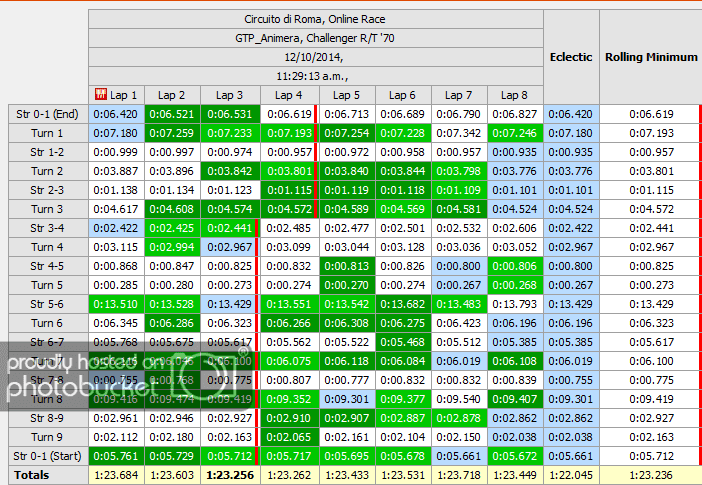Screen dimensions: 702x485
Task: Select the Str 8-9 row header
Action: pyautogui.click(x=48, y=418)
